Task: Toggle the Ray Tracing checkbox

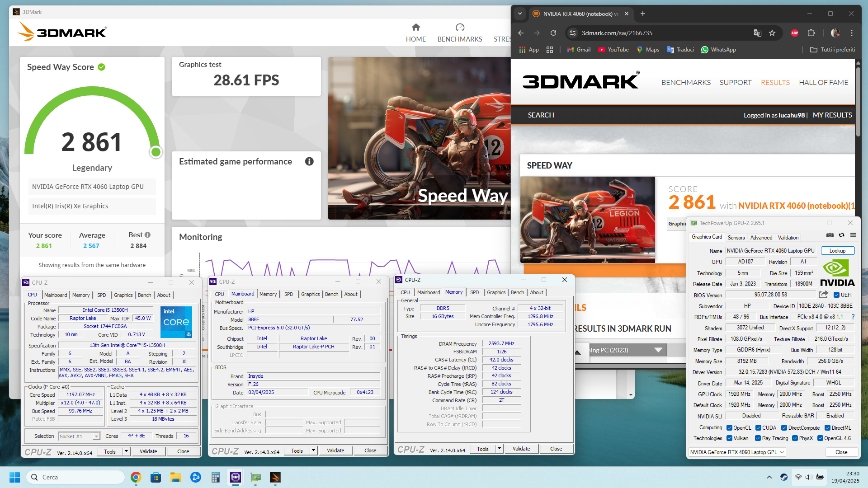Action: [758, 438]
